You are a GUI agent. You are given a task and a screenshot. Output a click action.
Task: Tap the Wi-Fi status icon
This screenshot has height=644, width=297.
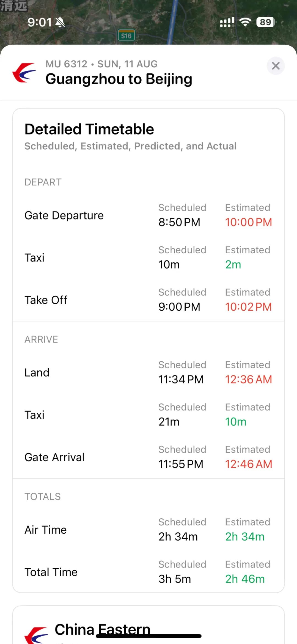click(245, 22)
